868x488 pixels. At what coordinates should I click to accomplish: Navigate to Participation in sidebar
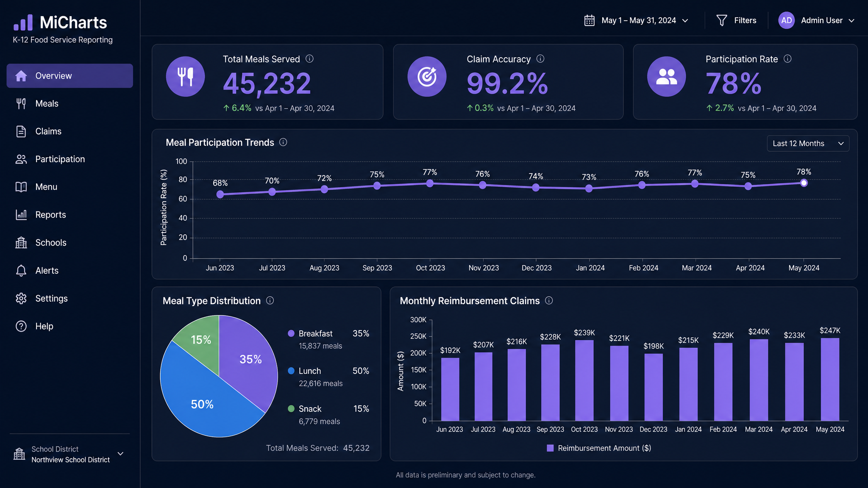coord(70,159)
